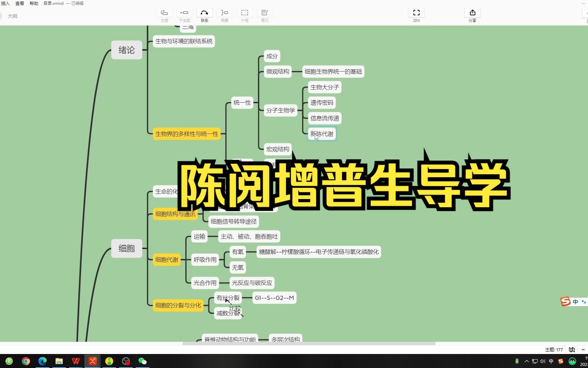The image size is (588, 368).
Task: Show hidden system tray icons
Action: [527, 361]
